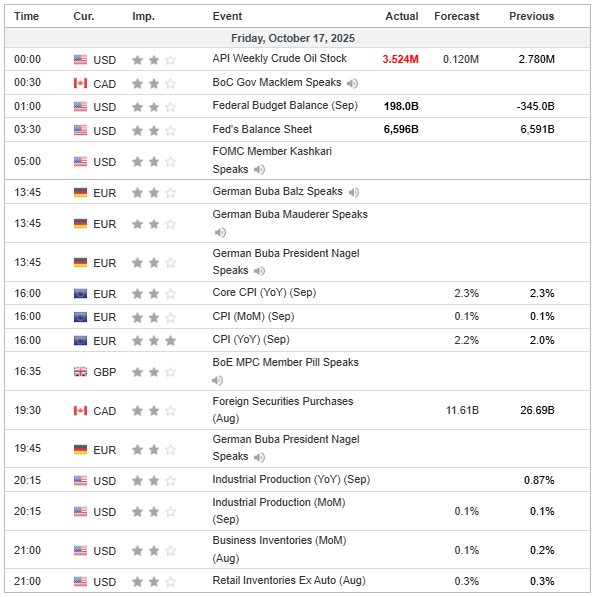Click the Previous column header

point(531,16)
